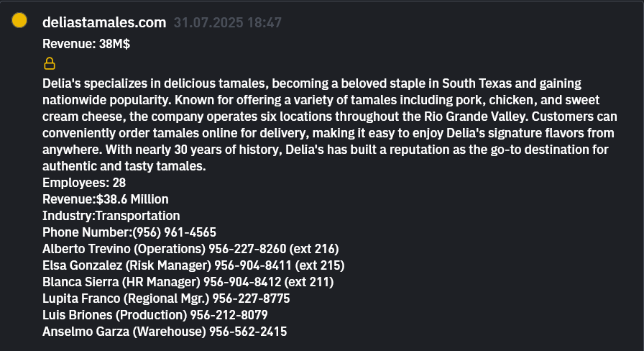This screenshot has height=351, width=644.
Task: Click the Revenue: 38M$ header line
Action: (x=86, y=44)
